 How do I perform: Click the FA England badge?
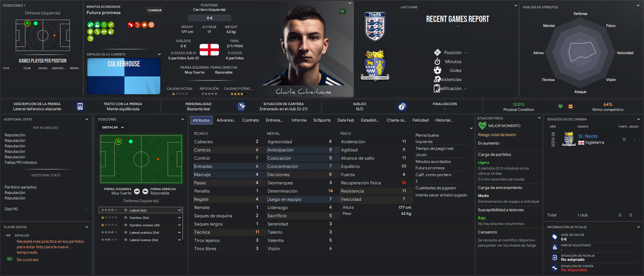click(375, 27)
